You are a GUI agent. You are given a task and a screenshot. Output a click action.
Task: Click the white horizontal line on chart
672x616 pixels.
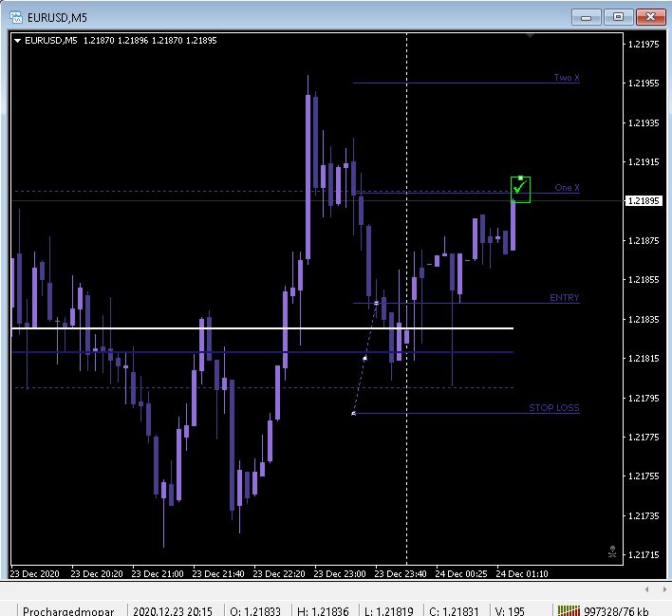point(262,328)
